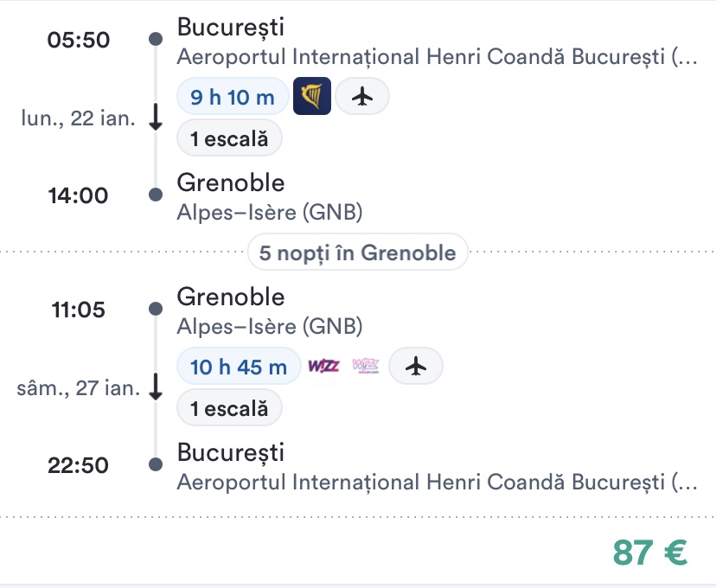Expand outbound 1 escală stopover details

[229, 138]
